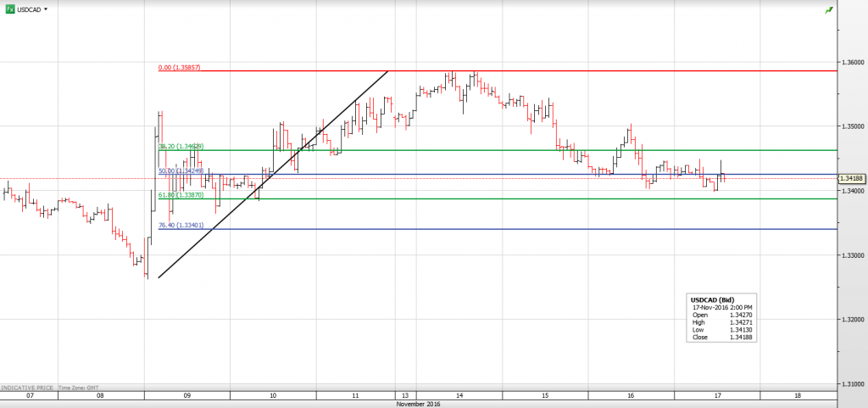868x408 pixels.
Task: Click the green chart arrow icon top-right
Action: [x=828, y=9]
